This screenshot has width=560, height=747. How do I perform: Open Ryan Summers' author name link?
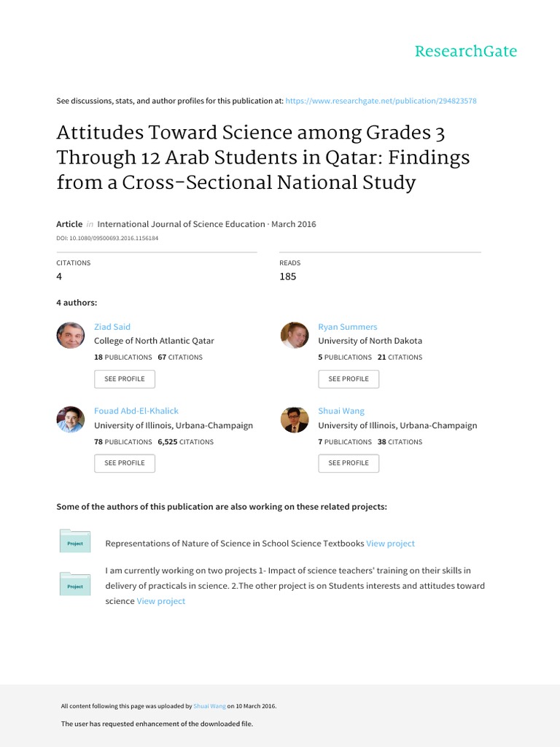pyautogui.click(x=348, y=327)
